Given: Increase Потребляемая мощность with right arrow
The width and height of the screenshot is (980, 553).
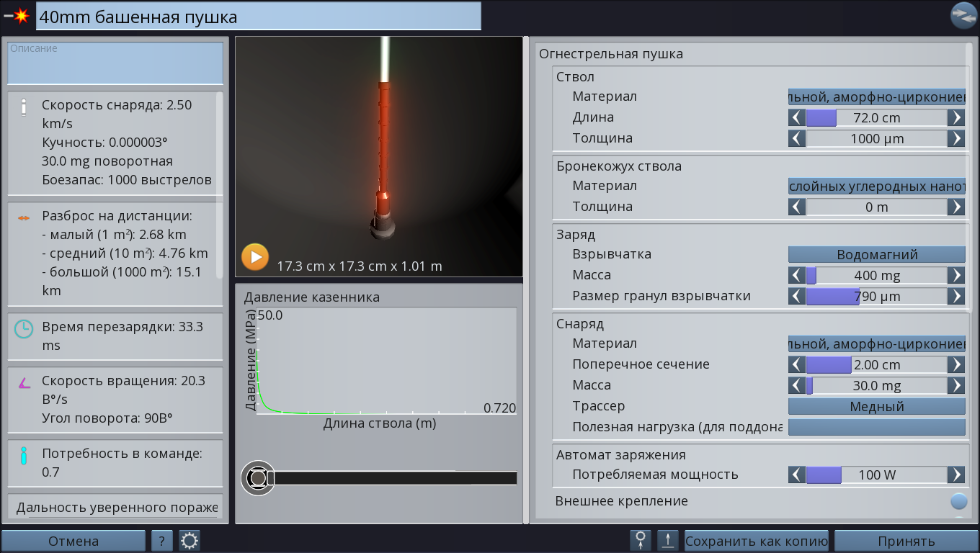Looking at the screenshot, I should pyautogui.click(x=955, y=475).
